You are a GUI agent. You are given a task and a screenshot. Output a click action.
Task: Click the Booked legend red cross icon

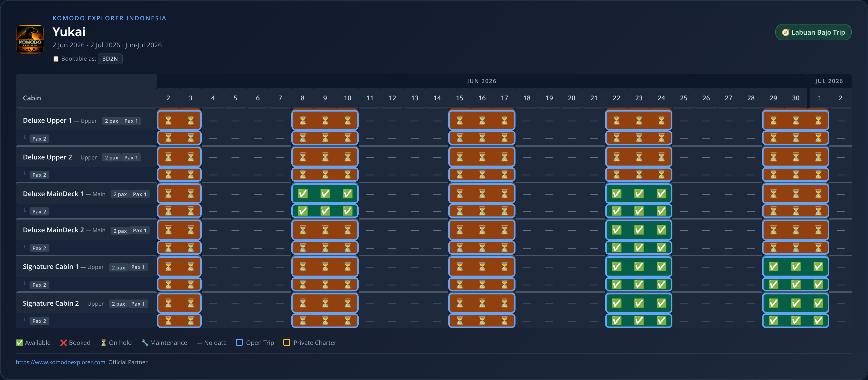coord(63,343)
